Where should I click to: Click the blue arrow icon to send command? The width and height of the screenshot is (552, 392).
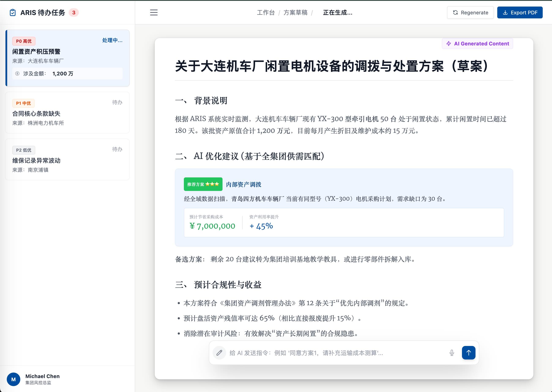pos(469,353)
